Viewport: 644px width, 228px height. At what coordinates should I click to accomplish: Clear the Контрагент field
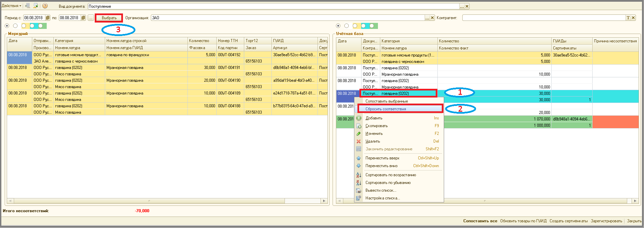(633, 18)
